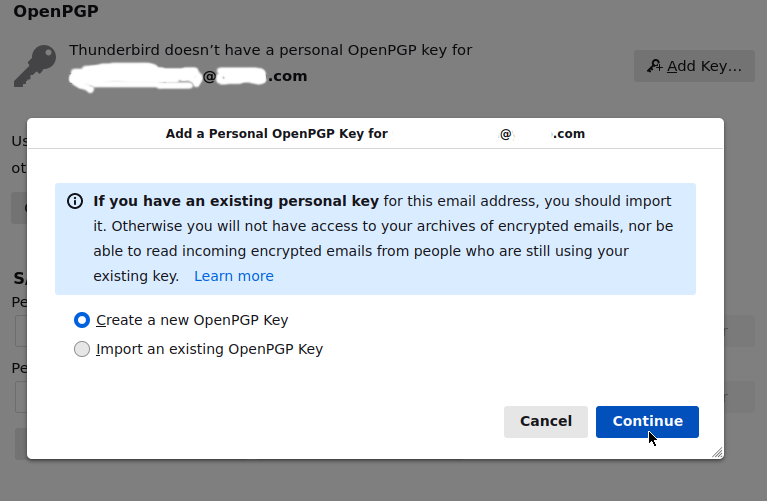
Task: Click the dialog title Add a Personal OpenPGP Key
Action: point(276,133)
